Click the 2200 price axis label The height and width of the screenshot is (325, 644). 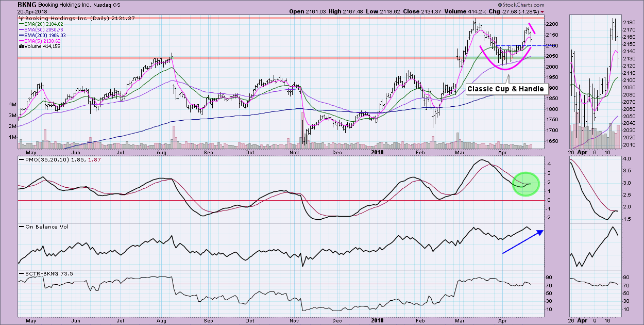(x=552, y=24)
